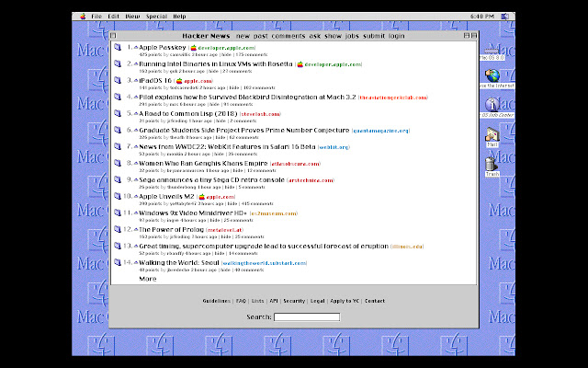
Task: Open the Apple menu icon
Action: 83,17
